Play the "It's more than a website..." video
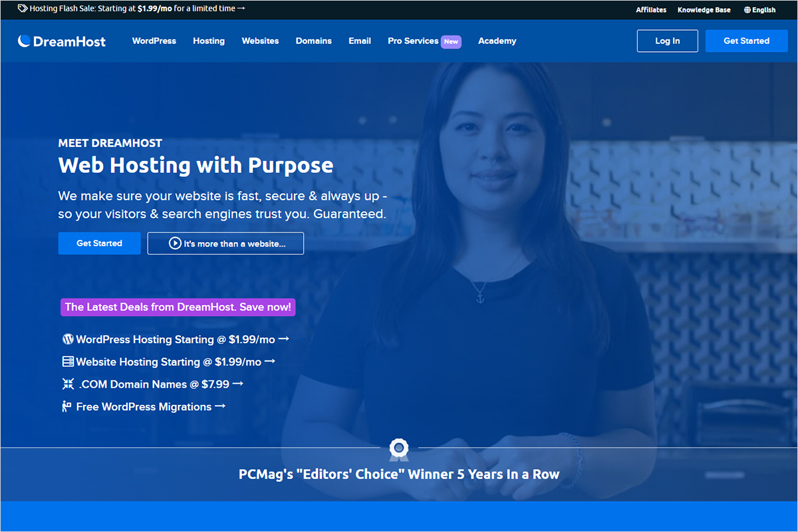This screenshot has width=798, height=532. coord(225,243)
